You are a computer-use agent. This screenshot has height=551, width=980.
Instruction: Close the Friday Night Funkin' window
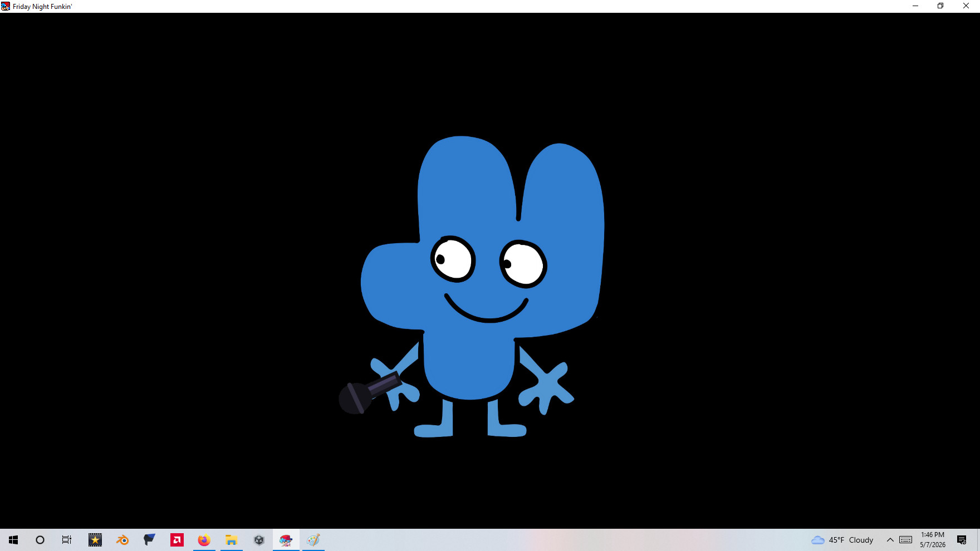(966, 6)
